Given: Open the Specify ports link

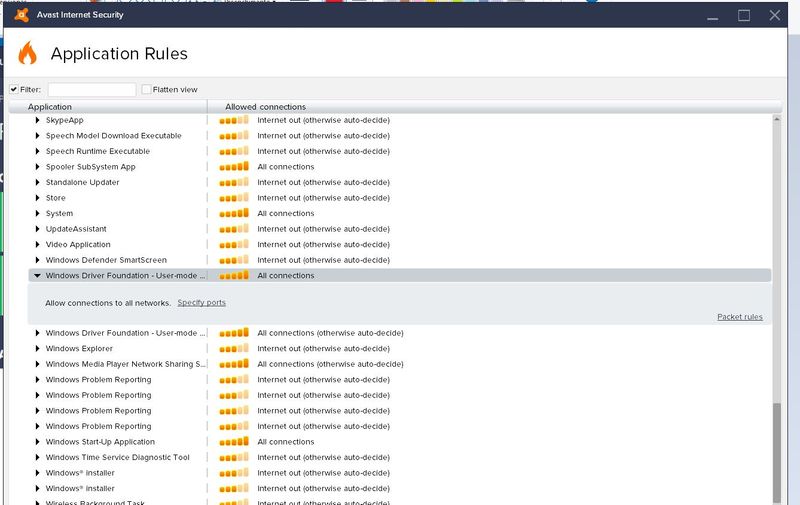Looking at the screenshot, I should pyautogui.click(x=202, y=302).
